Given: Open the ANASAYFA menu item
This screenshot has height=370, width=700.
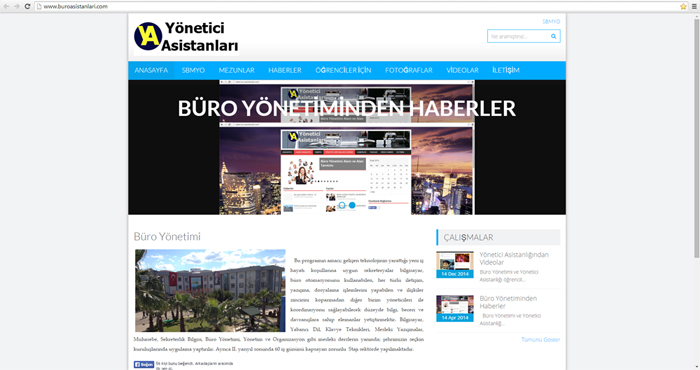Looking at the screenshot, I should 151,70.
